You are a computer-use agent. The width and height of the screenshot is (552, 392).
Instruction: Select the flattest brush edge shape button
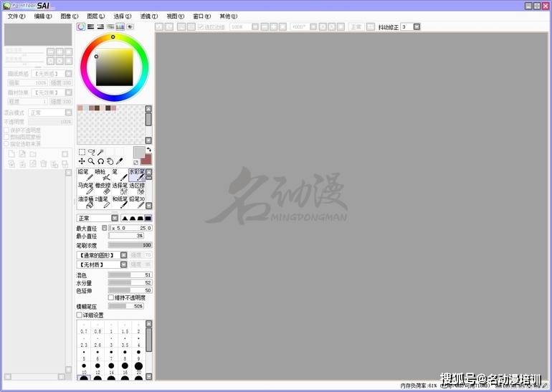(148, 218)
